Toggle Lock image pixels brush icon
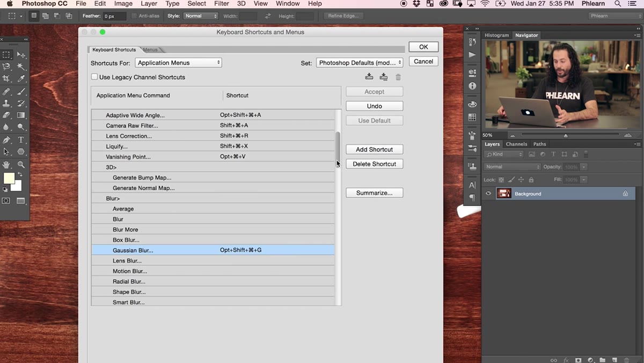644x363 pixels. pos(510,180)
